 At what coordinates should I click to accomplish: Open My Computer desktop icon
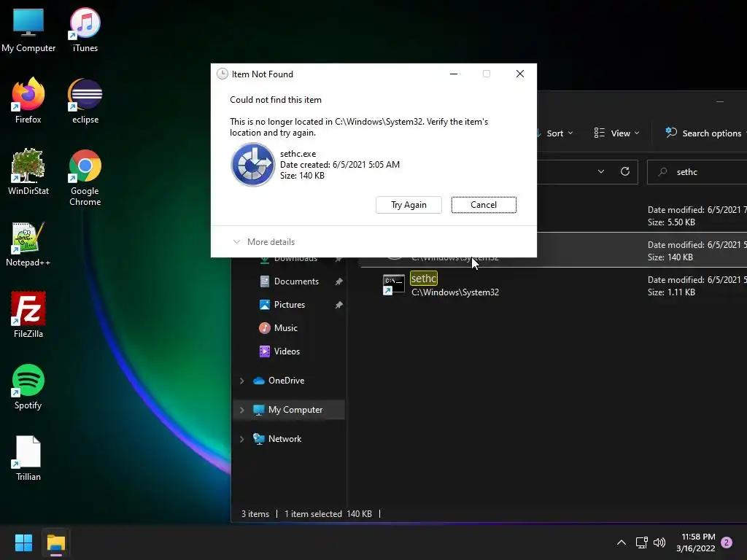tap(28, 29)
